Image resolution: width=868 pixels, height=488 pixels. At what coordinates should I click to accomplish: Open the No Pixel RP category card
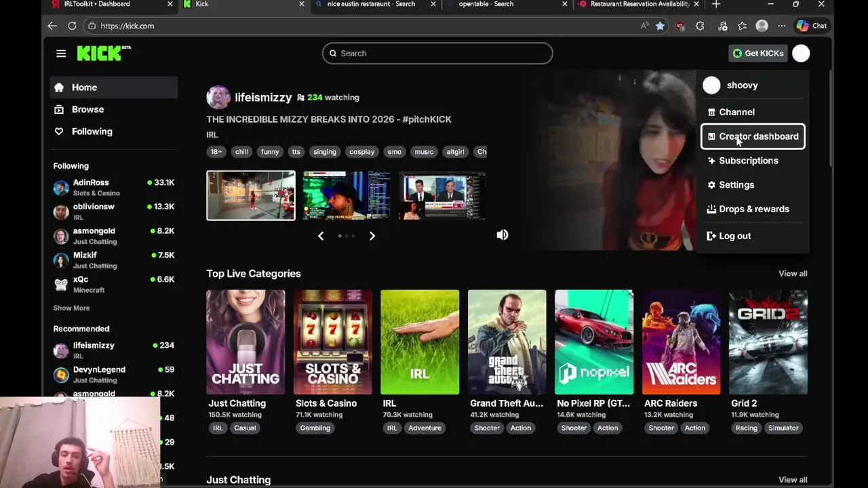(594, 342)
